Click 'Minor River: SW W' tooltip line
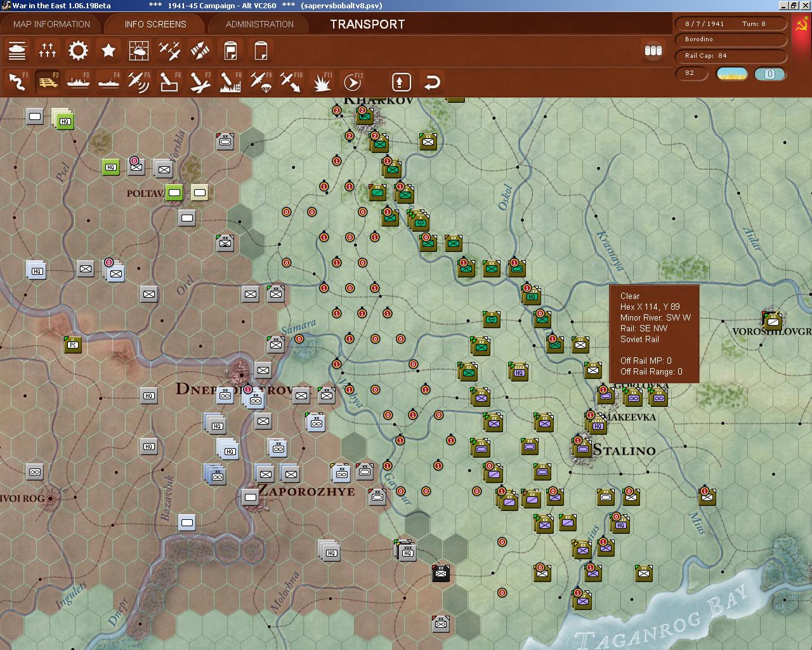The height and width of the screenshot is (650, 812). [x=655, y=317]
